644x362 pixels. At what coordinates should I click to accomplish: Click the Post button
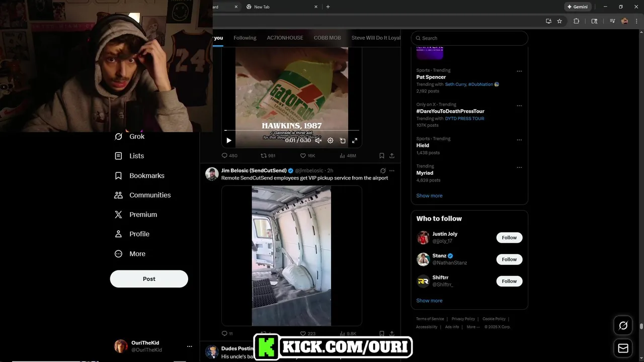(149, 279)
